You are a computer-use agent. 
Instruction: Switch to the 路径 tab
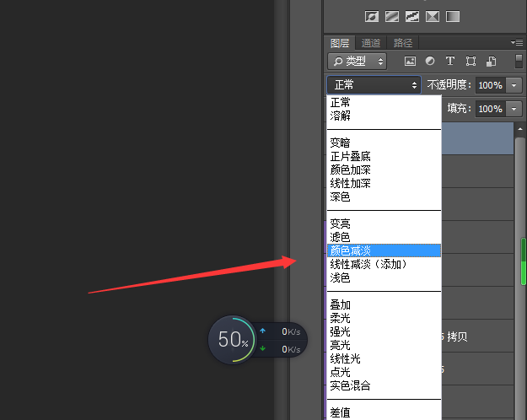[403, 43]
